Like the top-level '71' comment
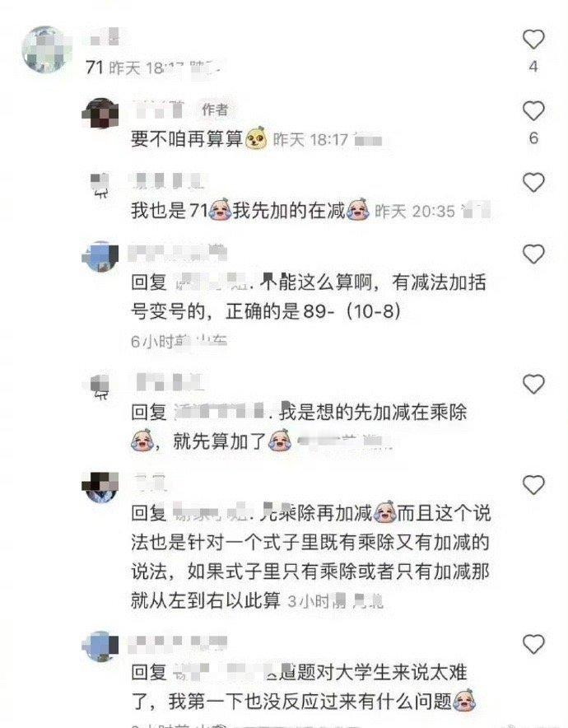Screen dimensions: 568x728 (533, 40)
